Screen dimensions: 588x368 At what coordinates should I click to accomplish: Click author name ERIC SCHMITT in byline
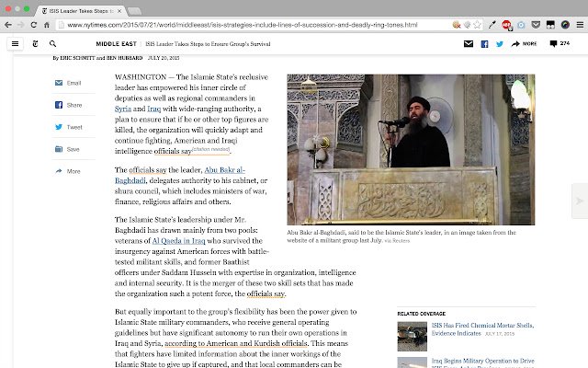pyautogui.click(x=77, y=58)
